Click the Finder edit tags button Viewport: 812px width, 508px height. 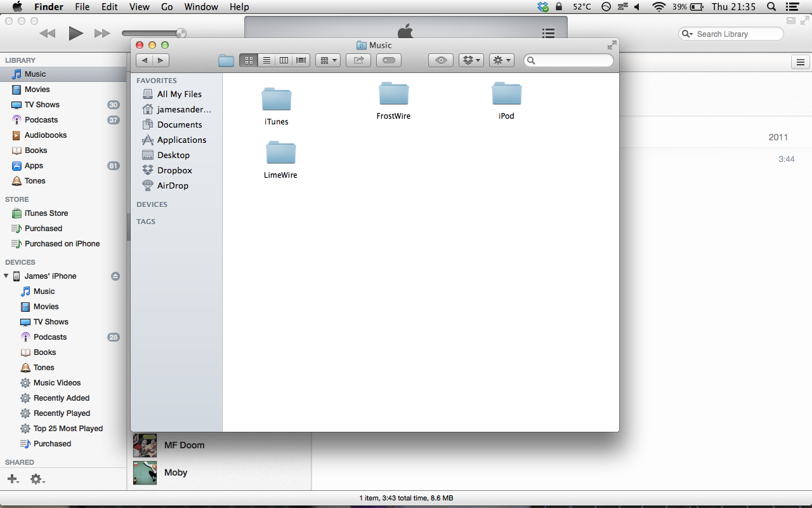[x=389, y=60]
